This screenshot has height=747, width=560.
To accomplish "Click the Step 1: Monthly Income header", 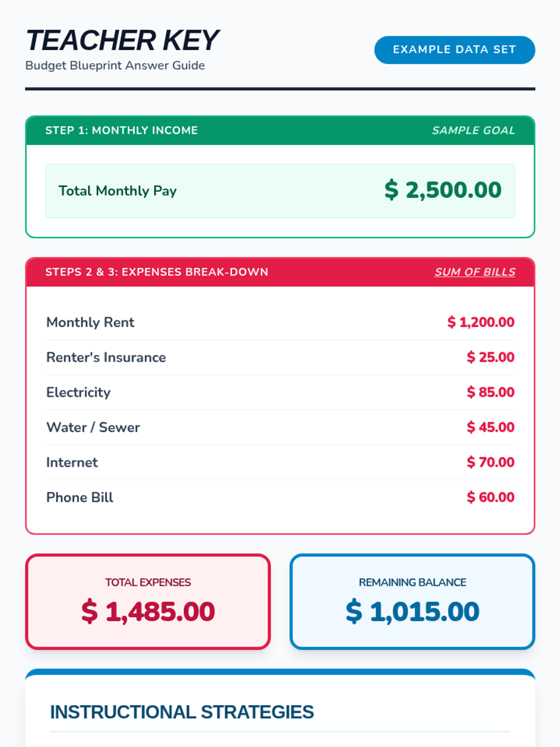I will (121, 130).
